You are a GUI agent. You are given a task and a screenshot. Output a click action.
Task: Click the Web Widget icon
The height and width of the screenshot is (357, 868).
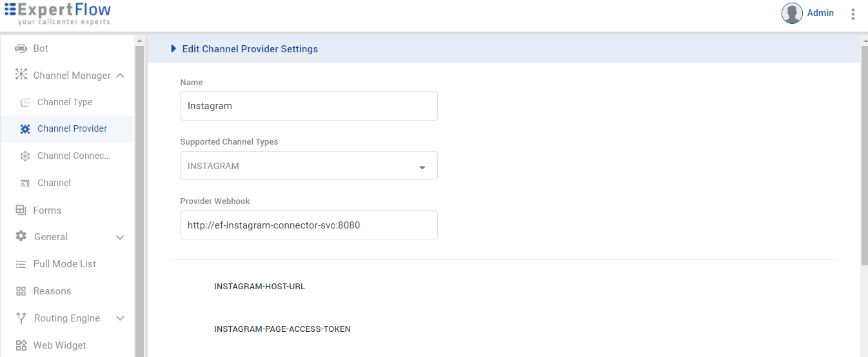21,345
